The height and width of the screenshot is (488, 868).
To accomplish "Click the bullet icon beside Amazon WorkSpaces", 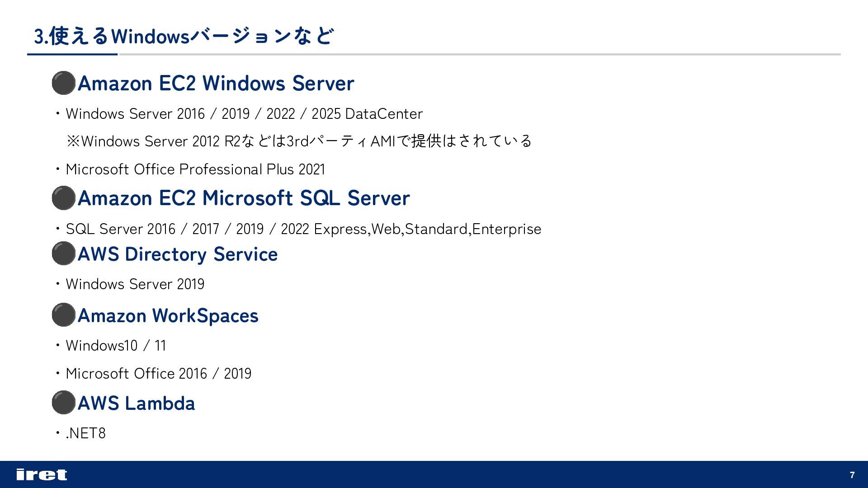I will 63,315.
